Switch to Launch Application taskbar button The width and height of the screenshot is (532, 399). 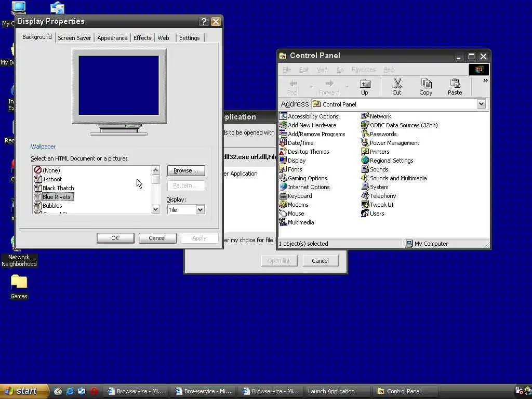[337, 391]
